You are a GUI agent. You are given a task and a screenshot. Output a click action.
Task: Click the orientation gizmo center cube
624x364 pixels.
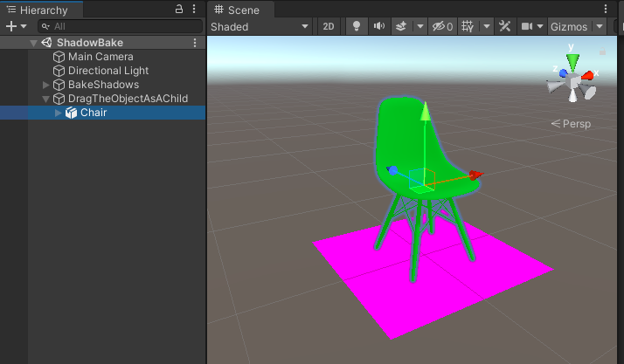[x=572, y=81]
